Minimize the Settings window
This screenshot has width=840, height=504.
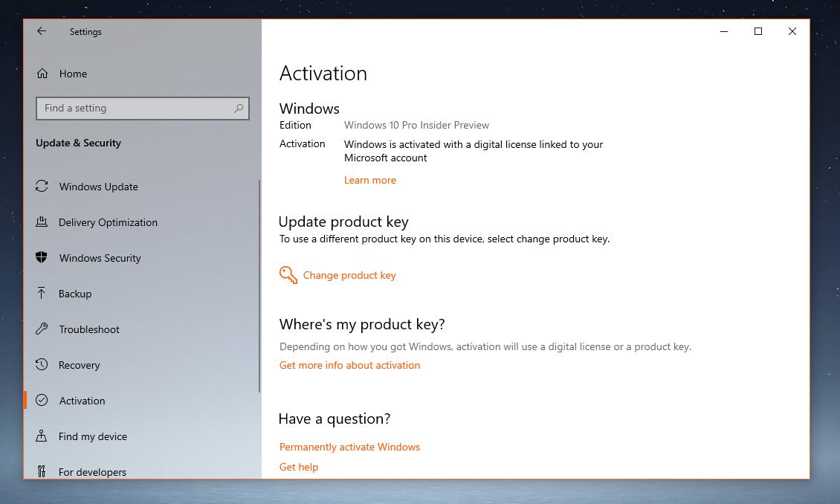pos(724,31)
